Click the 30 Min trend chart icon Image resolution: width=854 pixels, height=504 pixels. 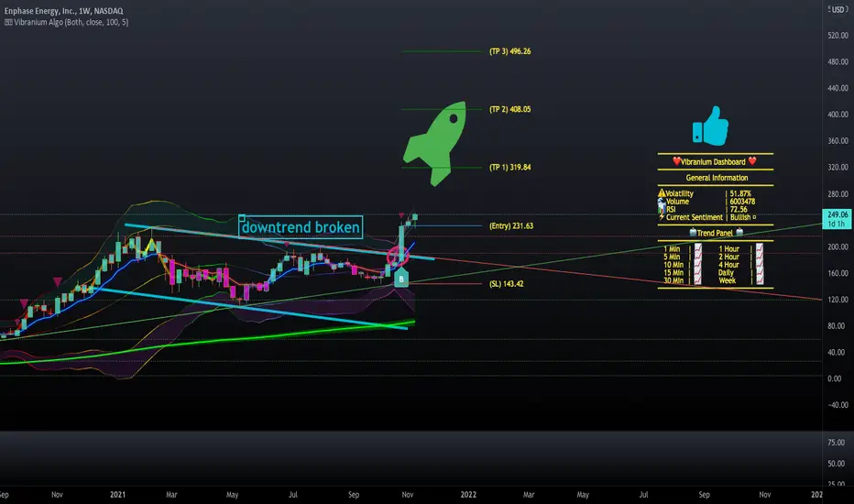[697, 280]
